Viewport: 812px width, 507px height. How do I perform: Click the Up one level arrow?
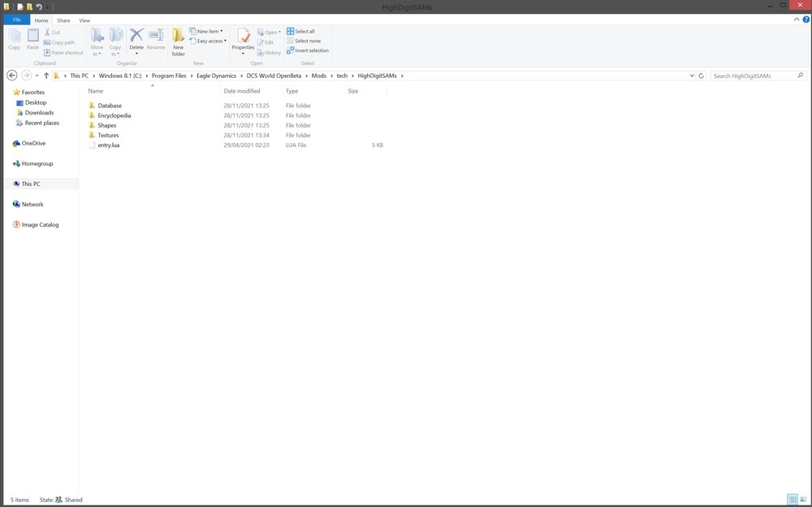(46, 76)
